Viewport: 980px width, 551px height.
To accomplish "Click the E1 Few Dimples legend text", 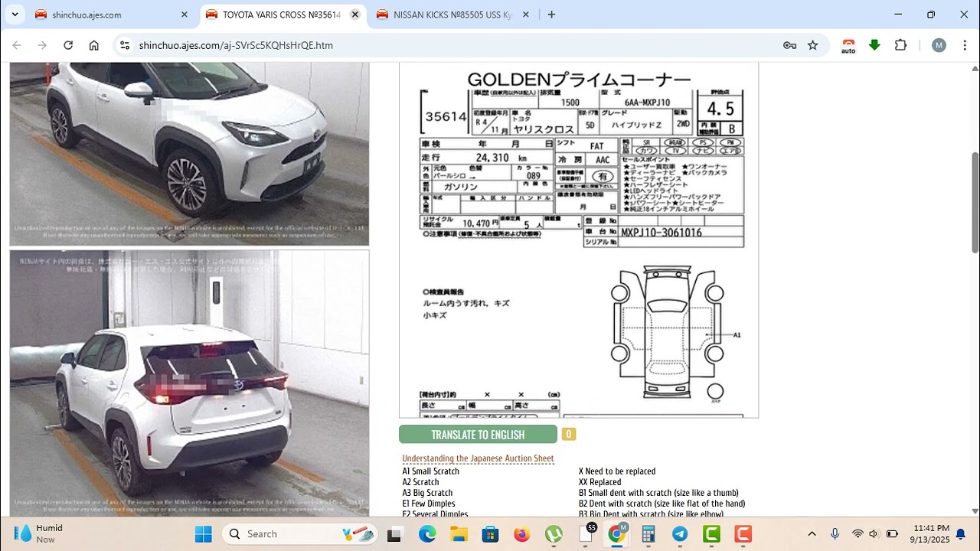I will tap(429, 504).
